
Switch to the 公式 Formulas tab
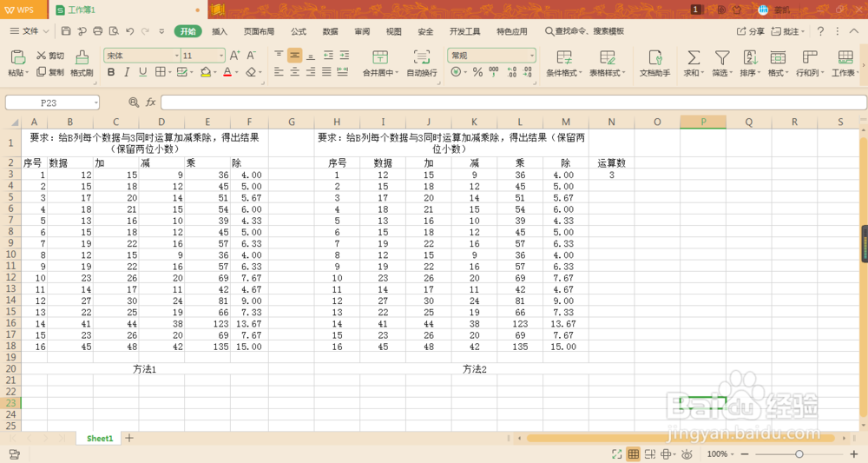click(299, 31)
